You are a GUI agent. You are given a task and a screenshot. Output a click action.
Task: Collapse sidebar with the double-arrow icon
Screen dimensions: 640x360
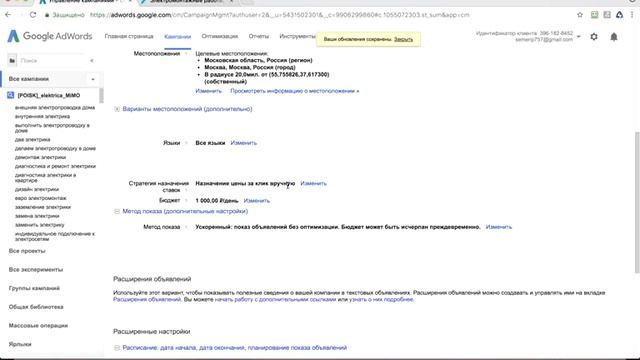click(92, 60)
